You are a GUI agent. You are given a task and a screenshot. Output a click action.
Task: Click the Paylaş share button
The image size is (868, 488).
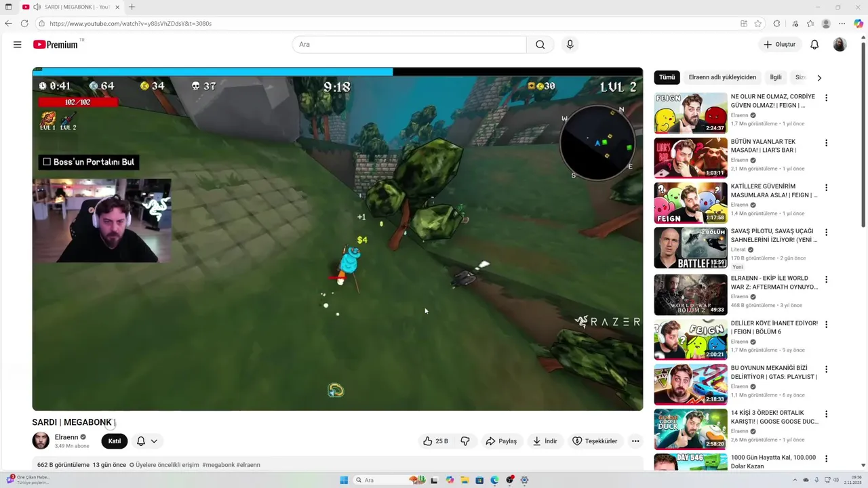pyautogui.click(x=501, y=441)
